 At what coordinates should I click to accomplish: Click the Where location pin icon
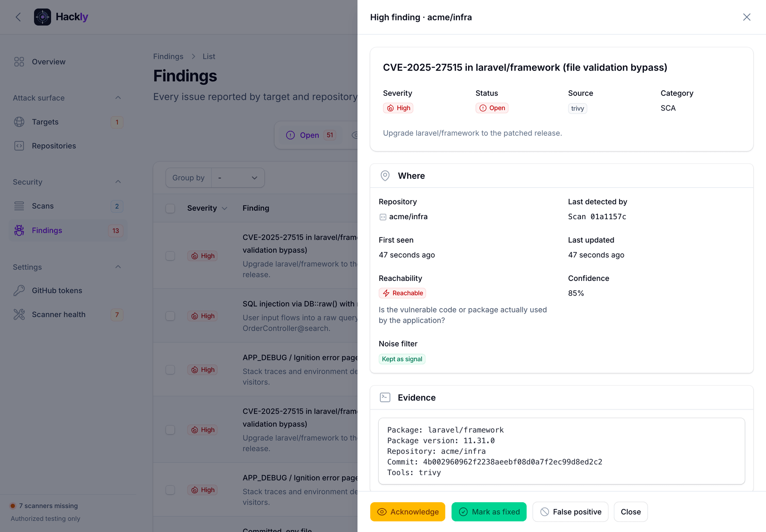pyautogui.click(x=385, y=176)
